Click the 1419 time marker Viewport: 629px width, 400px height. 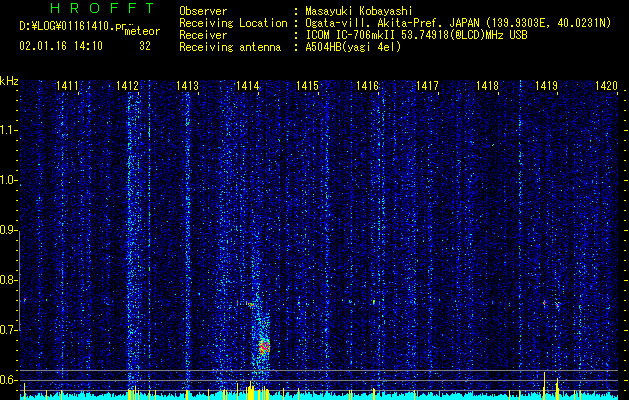pyautogui.click(x=547, y=86)
